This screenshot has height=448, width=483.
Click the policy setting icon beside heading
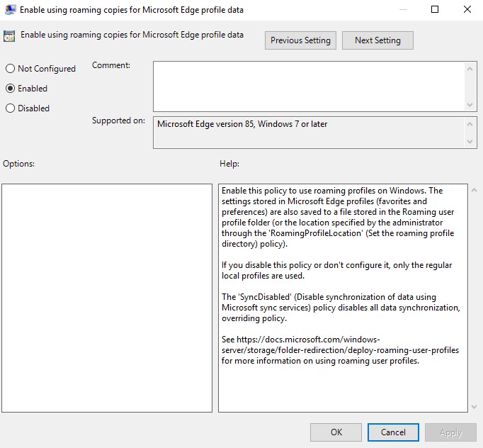pyautogui.click(x=9, y=36)
